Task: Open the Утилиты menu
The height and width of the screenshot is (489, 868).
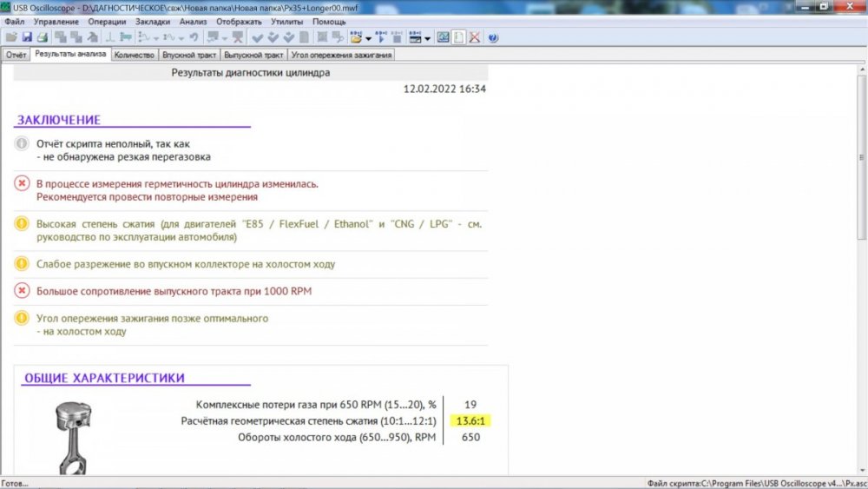Action: coord(286,22)
